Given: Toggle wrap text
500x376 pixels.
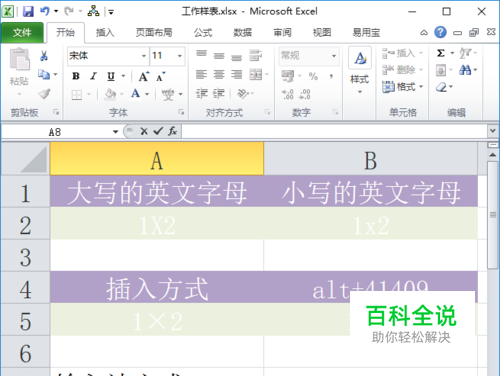Looking at the screenshot, I should coord(256,55).
